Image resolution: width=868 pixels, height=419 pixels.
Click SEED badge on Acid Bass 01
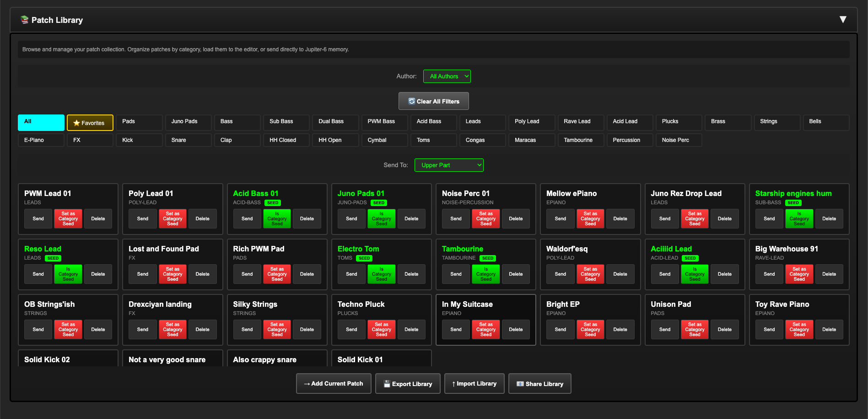pos(273,203)
